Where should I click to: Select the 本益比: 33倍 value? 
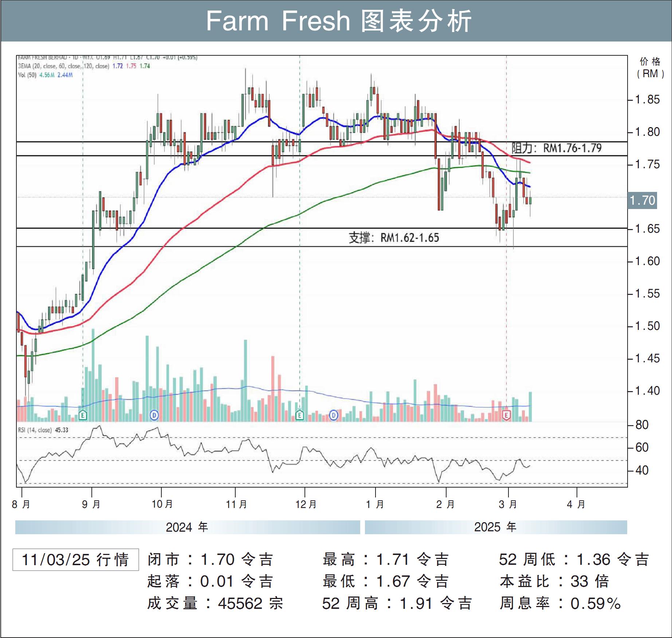554,582
